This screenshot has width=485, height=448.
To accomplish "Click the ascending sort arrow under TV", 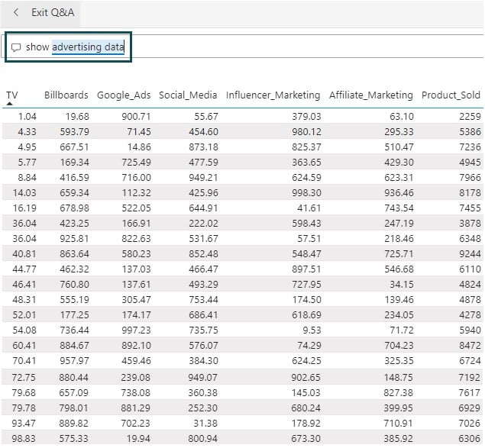I will pyautogui.click(x=10, y=104).
